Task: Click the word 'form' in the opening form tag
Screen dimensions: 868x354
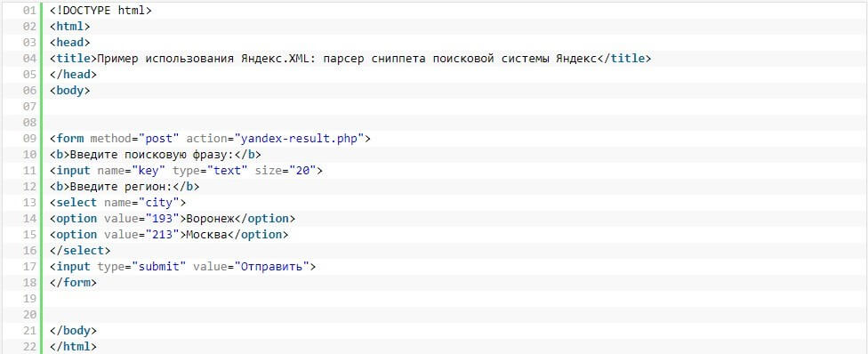Action: tap(69, 139)
